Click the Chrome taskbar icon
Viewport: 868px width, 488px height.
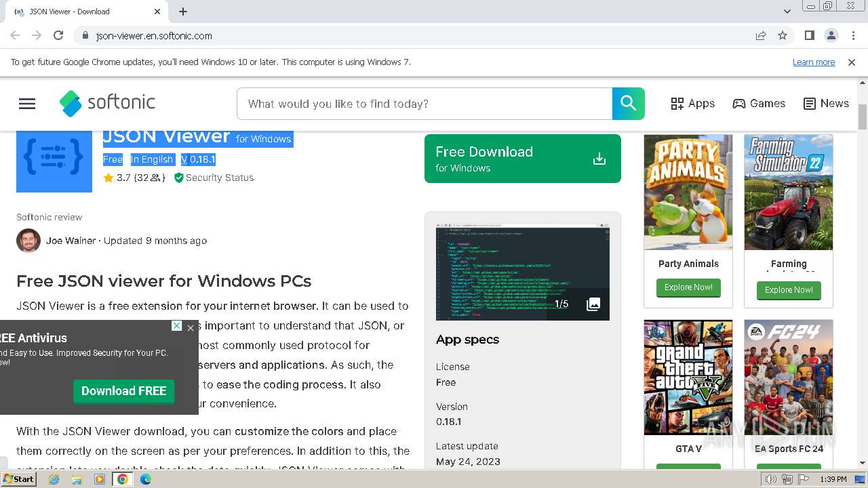click(123, 479)
